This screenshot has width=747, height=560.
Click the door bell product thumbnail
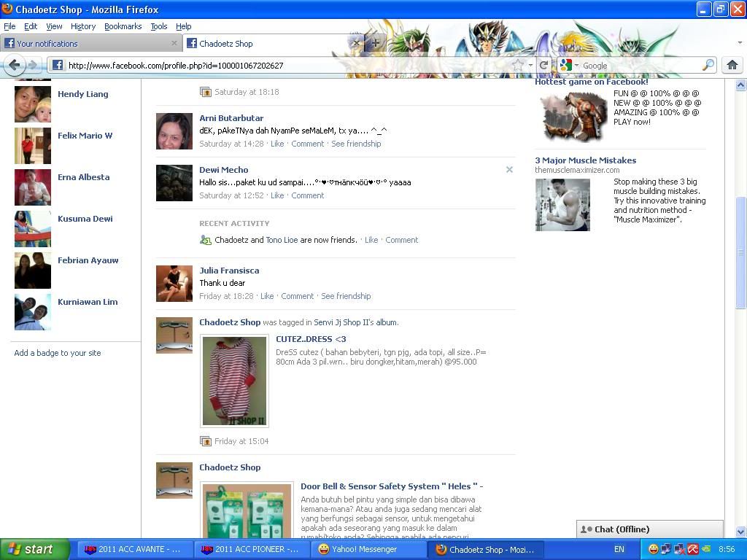247,510
